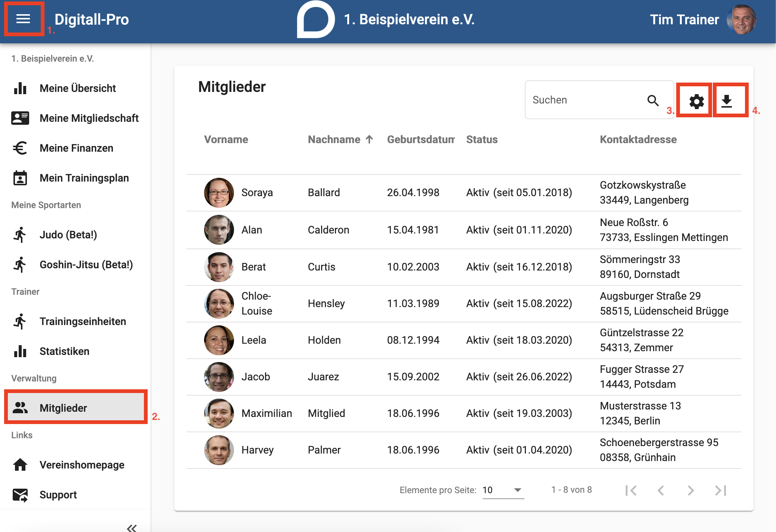Click the search magnifier icon
This screenshot has height=532, width=776.
click(653, 100)
